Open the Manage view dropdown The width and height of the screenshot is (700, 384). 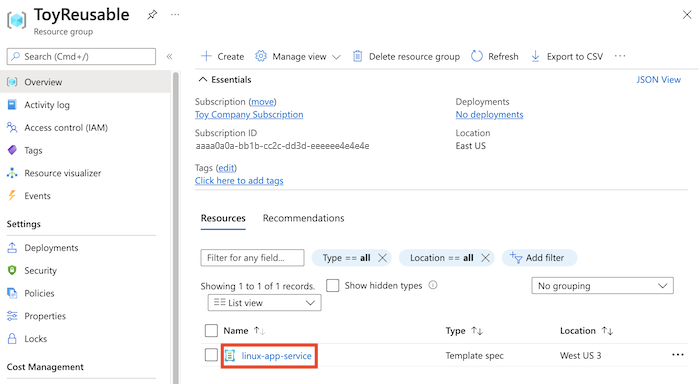coord(298,56)
